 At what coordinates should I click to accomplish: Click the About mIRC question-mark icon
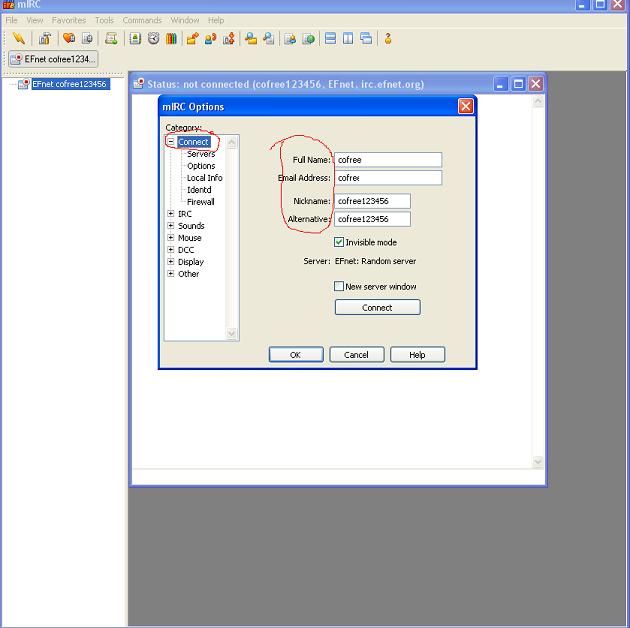tap(388, 39)
